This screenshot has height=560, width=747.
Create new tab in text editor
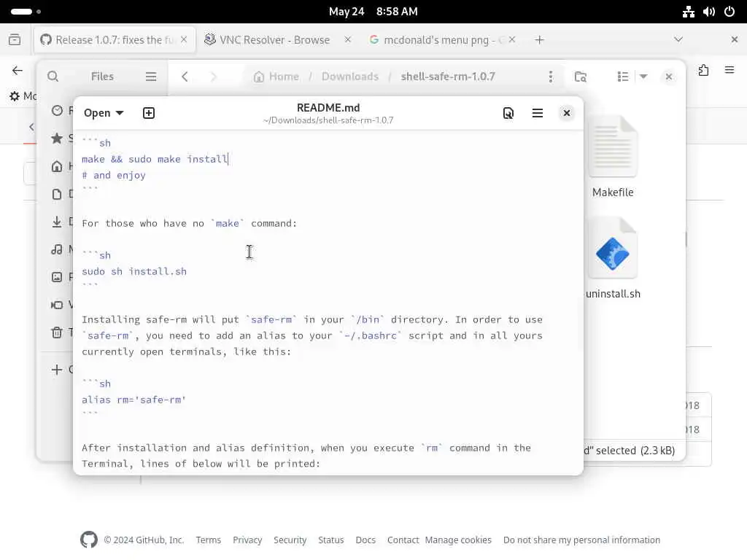pos(149,113)
